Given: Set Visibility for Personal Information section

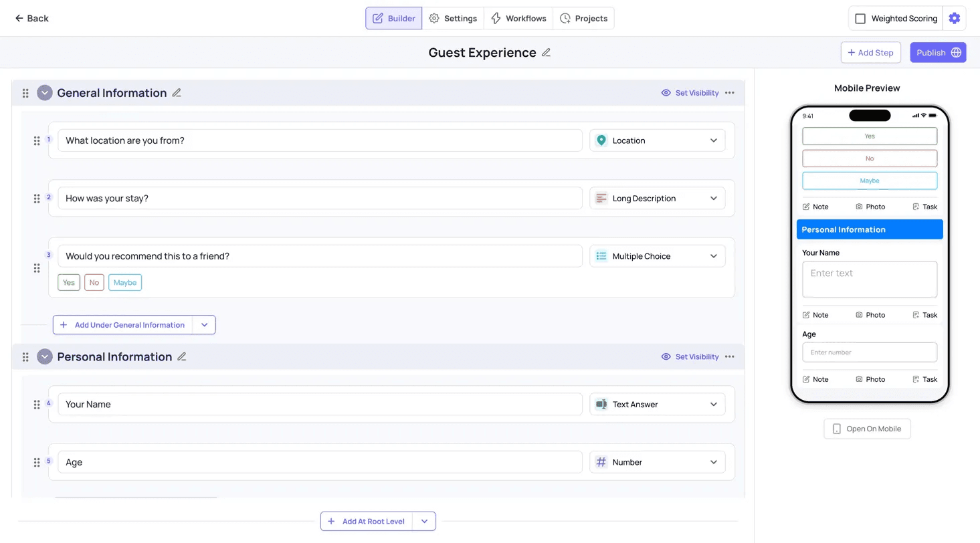Looking at the screenshot, I should (x=690, y=356).
